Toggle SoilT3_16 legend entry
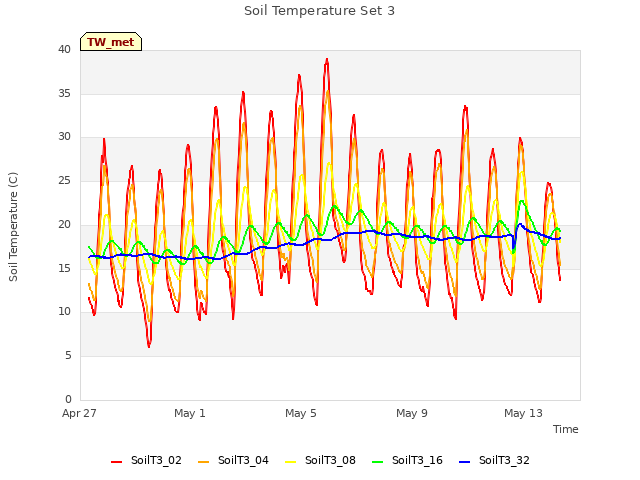The height and width of the screenshot is (480, 640). point(407,460)
